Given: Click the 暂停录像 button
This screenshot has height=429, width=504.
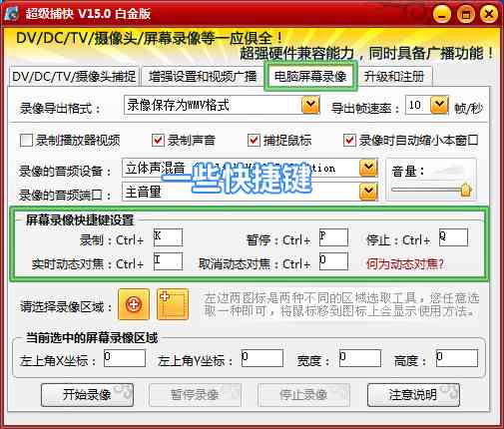Looking at the screenshot, I should click(x=195, y=395).
